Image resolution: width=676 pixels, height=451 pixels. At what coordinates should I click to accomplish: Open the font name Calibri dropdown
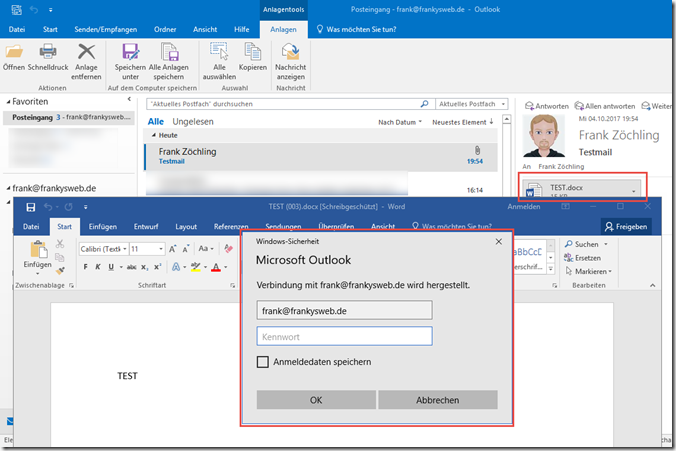pos(125,249)
